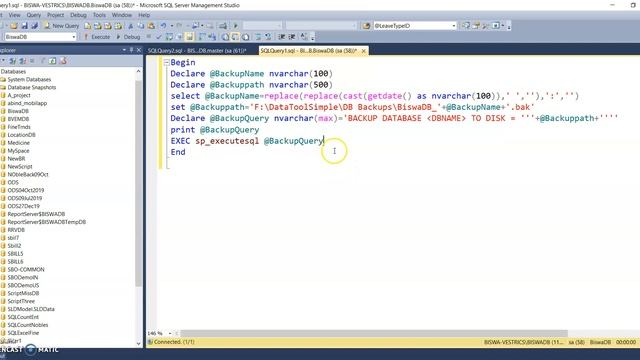640x360 pixels.
Task: Click the editor horizontal scrollbar
Action: coord(374,333)
